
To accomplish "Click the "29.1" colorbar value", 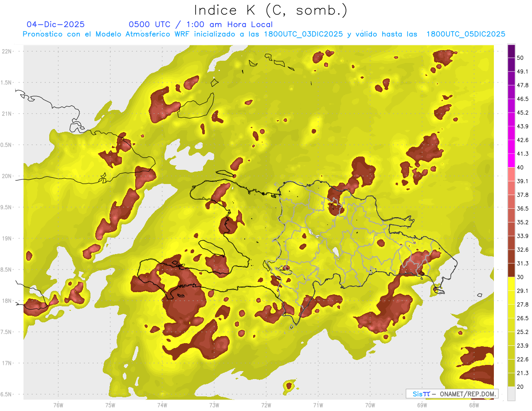I will (523, 290).
